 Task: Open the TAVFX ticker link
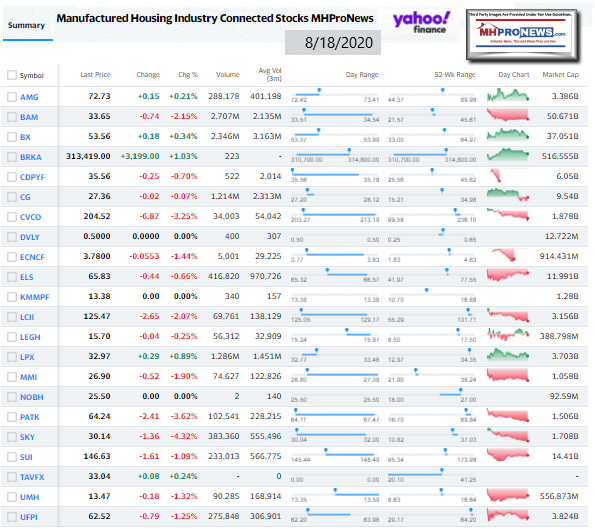click(x=32, y=477)
